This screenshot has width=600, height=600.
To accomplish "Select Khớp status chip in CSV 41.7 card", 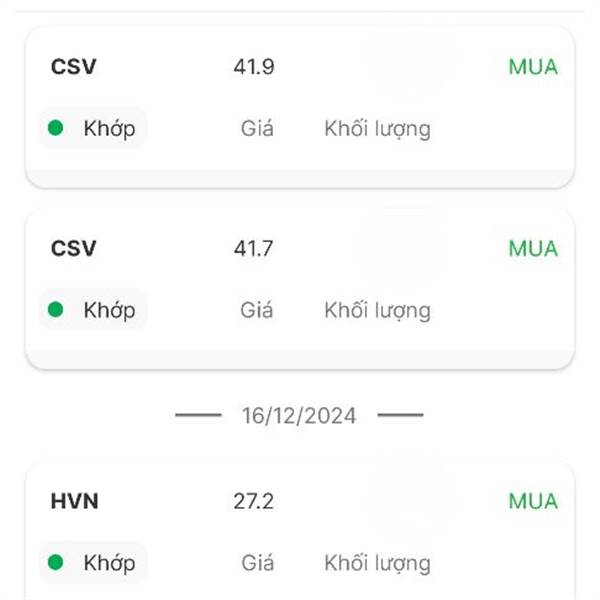I will (93, 309).
